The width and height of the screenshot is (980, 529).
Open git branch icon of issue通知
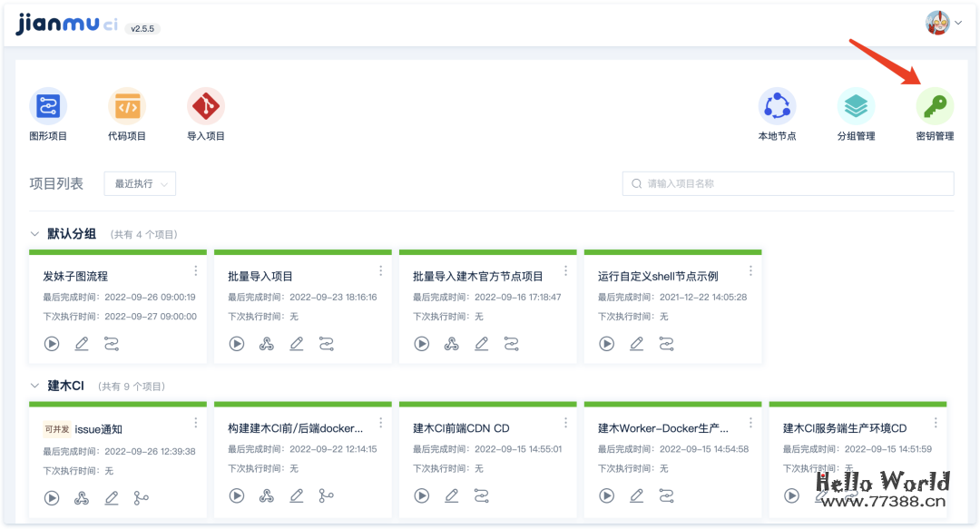click(x=142, y=498)
